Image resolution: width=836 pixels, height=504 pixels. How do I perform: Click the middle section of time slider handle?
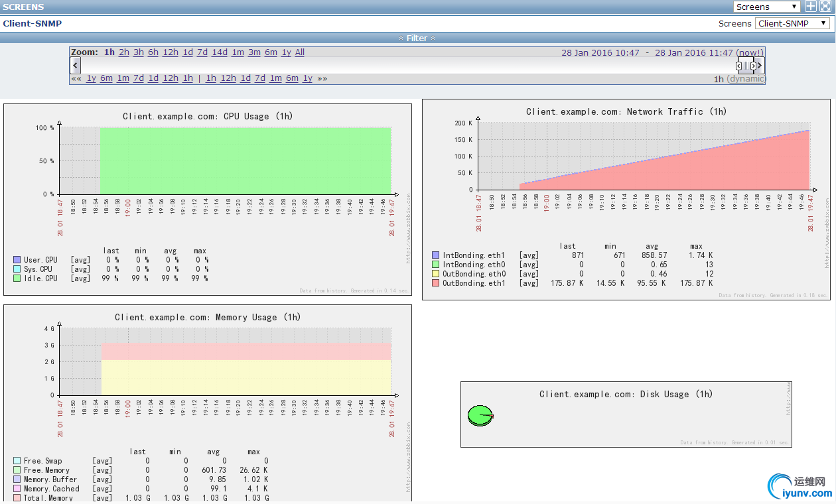(746, 65)
